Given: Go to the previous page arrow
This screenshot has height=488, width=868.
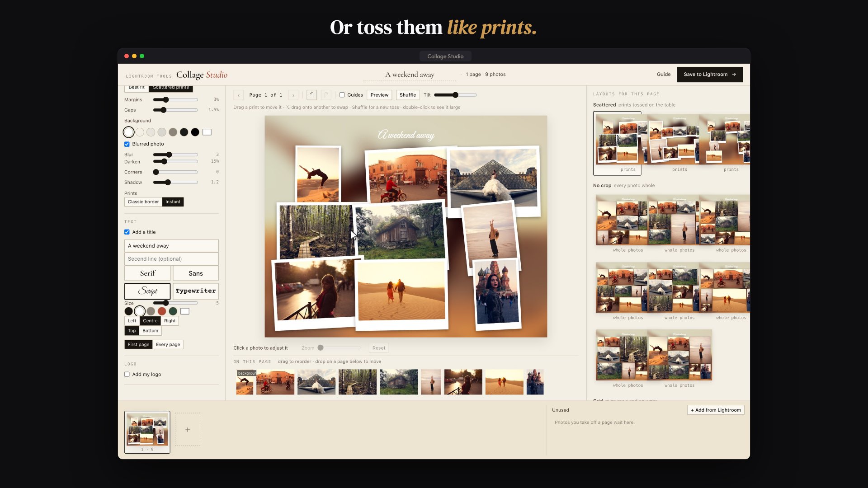Looking at the screenshot, I should [x=239, y=95].
